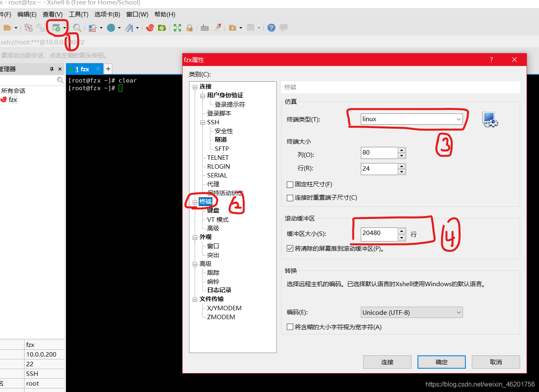
Task: Collapse the 外观 tree node
Action: [x=195, y=237]
